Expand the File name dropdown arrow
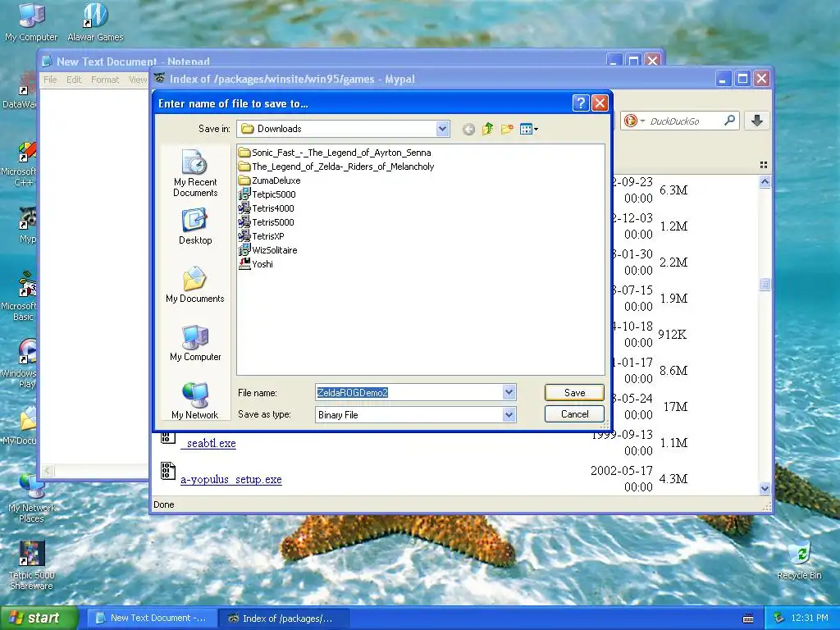 tap(509, 393)
